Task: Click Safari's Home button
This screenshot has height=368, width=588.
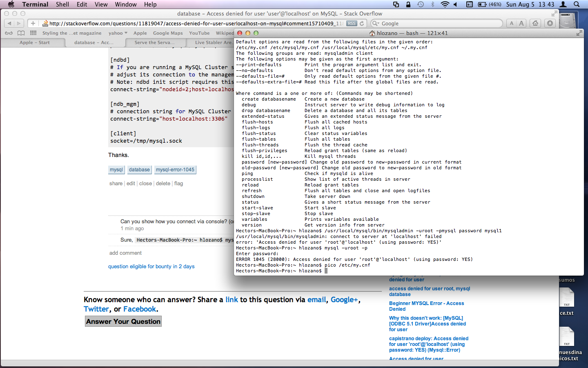Action: tap(535, 23)
